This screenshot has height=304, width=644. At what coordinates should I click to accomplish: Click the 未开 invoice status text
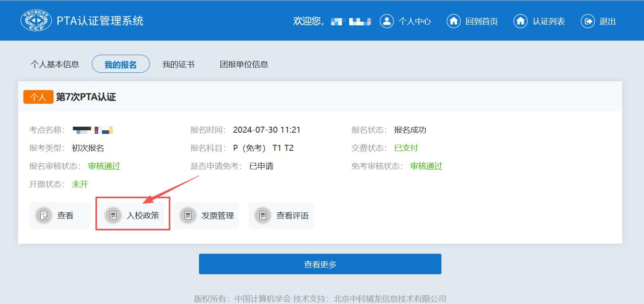click(80, 184)
